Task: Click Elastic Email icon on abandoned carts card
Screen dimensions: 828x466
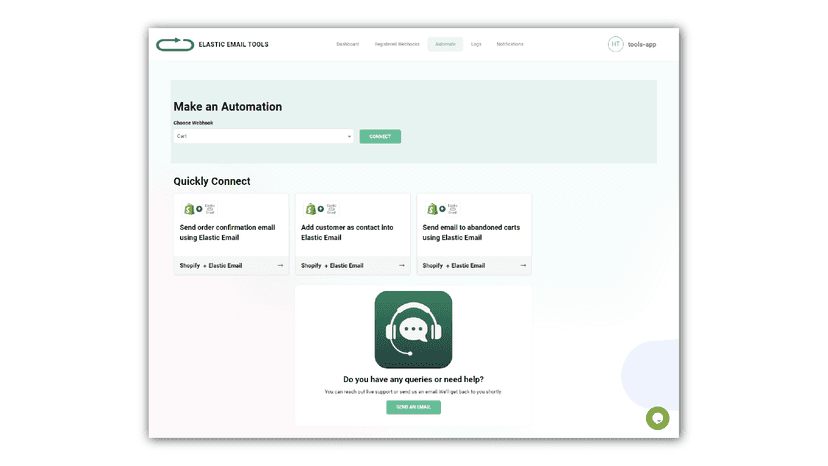Action: (453, 209)
